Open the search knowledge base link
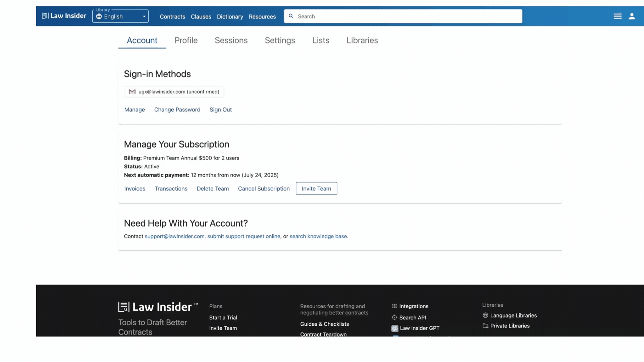The width and height of the screenshot is (644, 362). (x=318, y=236)
